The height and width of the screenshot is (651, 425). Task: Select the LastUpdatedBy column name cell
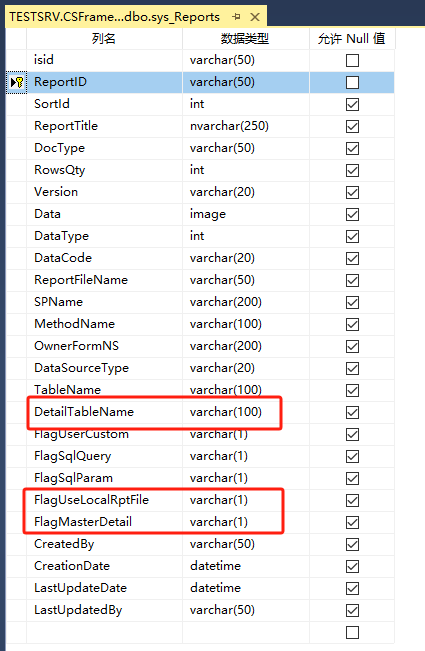105,610
